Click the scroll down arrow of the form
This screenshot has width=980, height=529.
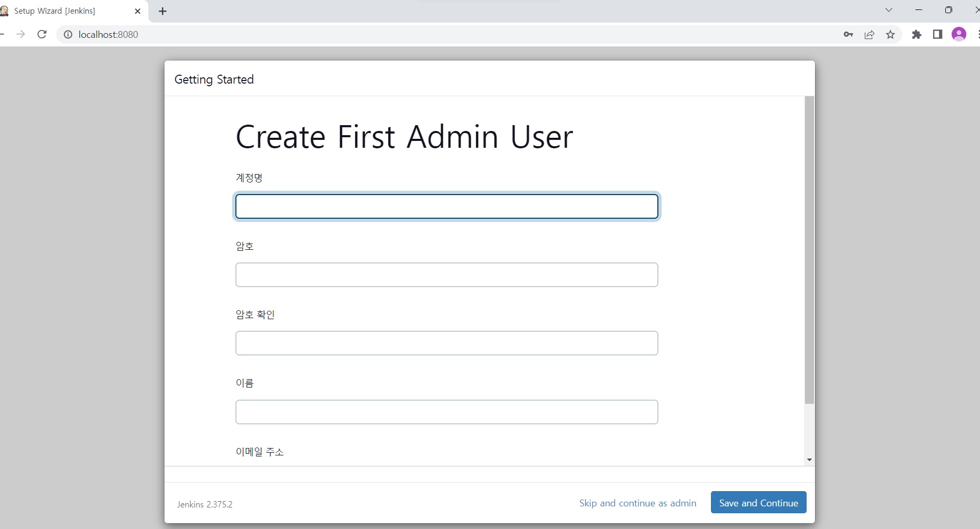click(809, 460)
